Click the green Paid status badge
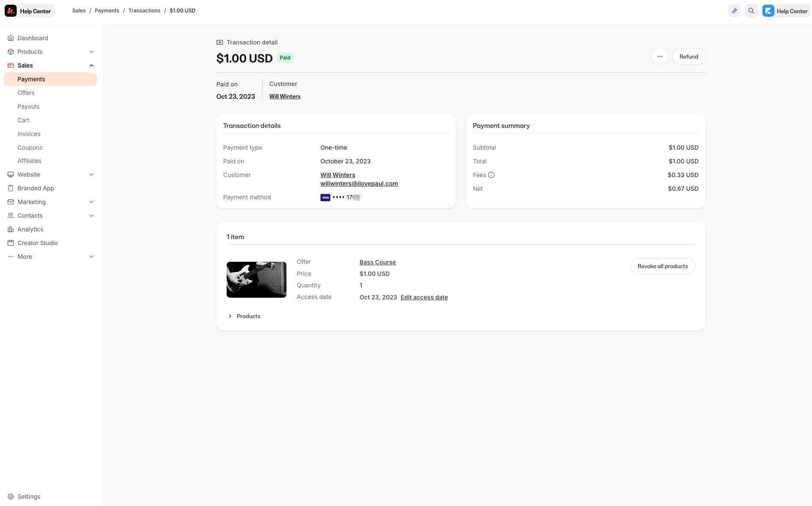812x506 pixels. pyautogui.click(x=285, y=58)
